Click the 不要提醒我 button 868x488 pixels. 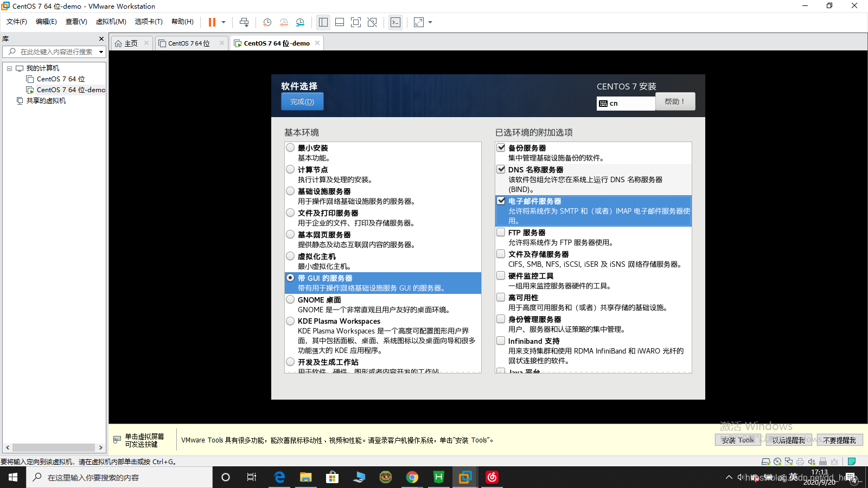click(x=840, y=440)
